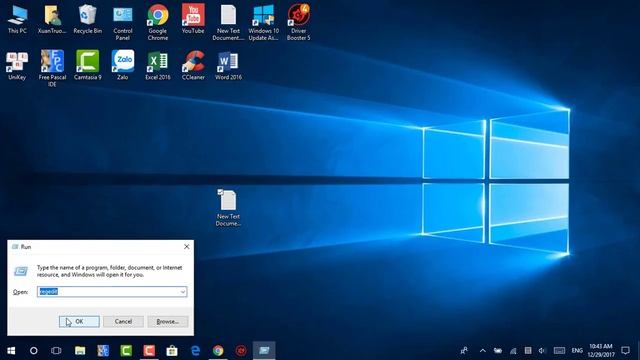Open Task View on taskbar

[56, 351]
